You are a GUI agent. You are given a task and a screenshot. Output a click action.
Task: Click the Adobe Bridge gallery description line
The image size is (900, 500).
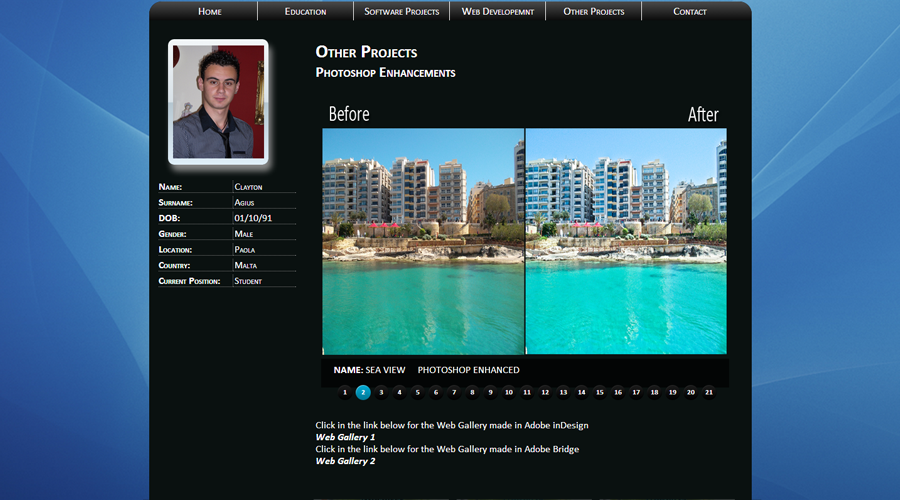(447, 449)
